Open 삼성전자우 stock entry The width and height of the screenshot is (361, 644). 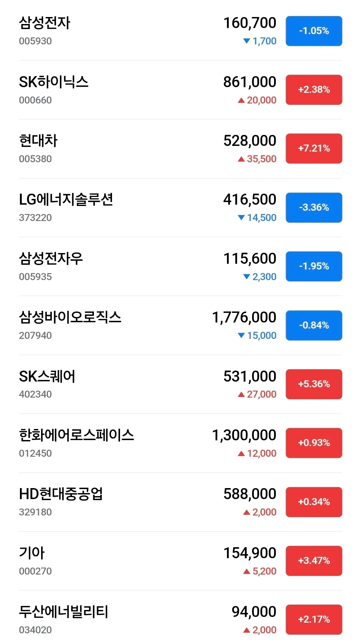pyautogui.click(x=180, y=266)
